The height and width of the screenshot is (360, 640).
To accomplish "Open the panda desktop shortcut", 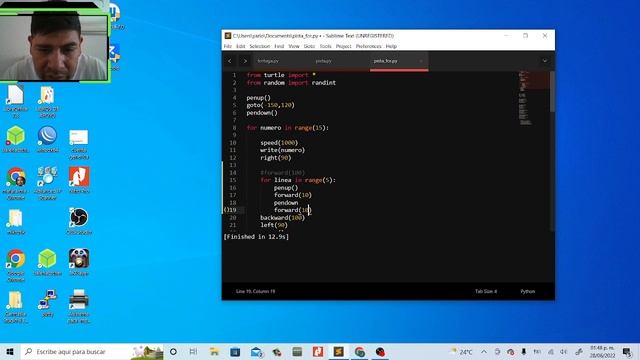I will point(79,262).
